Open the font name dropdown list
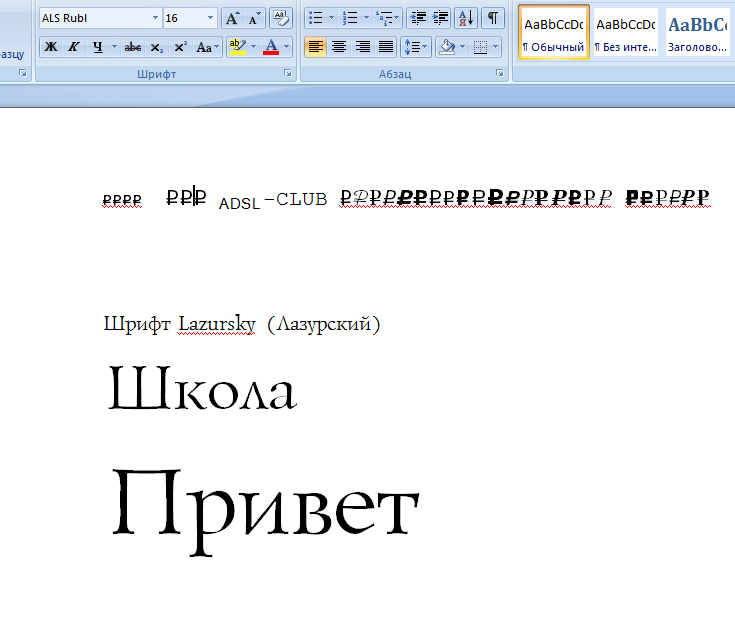Image resolution: width=735 pixels, height=624 pixels. point(156,18)
